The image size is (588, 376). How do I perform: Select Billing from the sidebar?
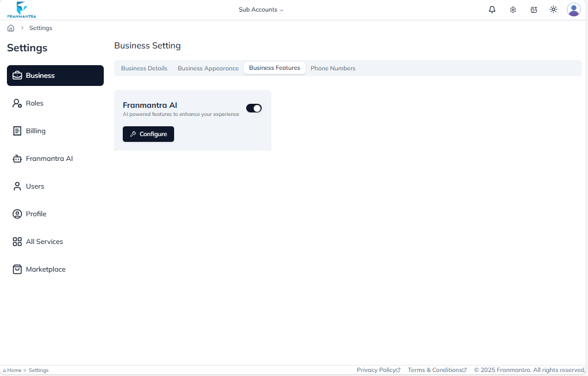click(36, 131)
